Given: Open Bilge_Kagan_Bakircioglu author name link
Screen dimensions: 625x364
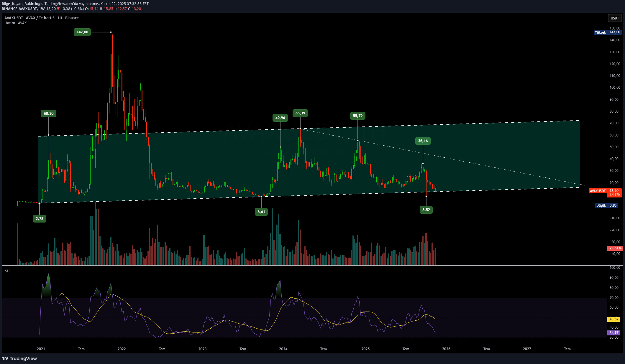Looking at the screenshot, I should [23, 4].
